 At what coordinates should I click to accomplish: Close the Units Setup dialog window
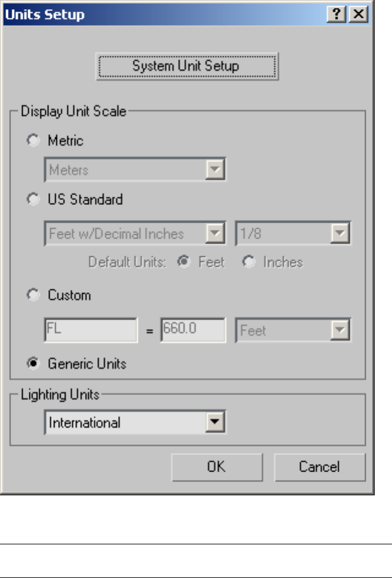pos(357,15)
